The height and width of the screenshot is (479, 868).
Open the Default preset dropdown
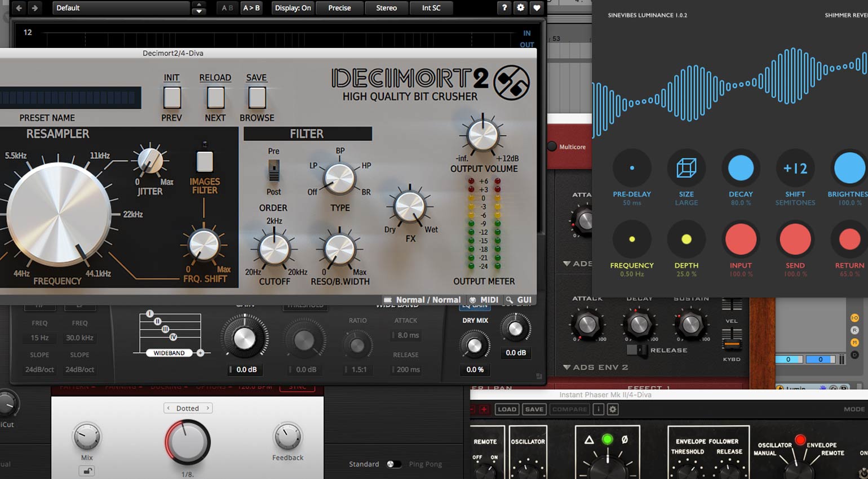121,8
